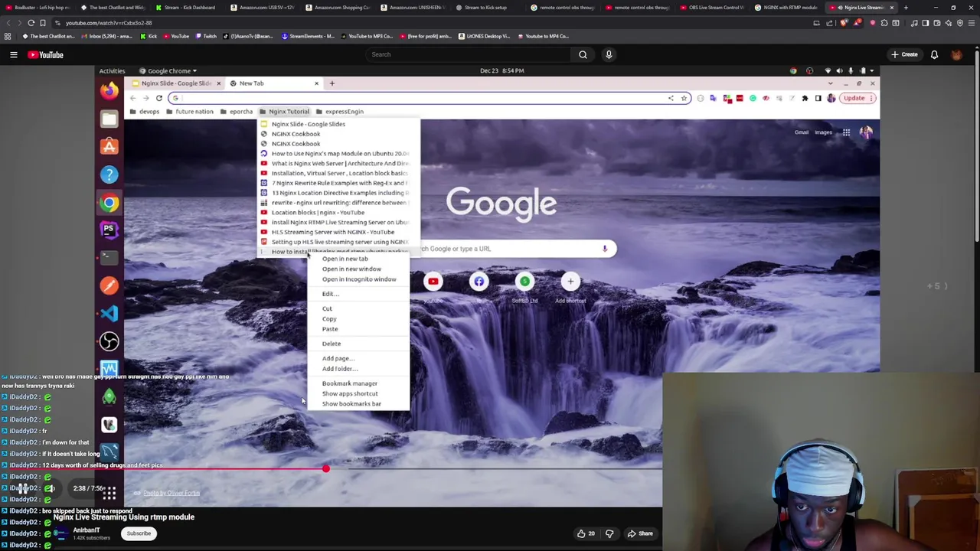
Task: Open the YouTube hamburger guide menu
Action: coord(13,54)
